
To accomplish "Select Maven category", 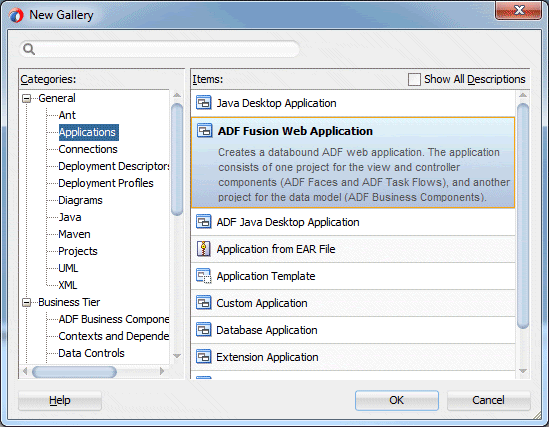I will (74, 234).
